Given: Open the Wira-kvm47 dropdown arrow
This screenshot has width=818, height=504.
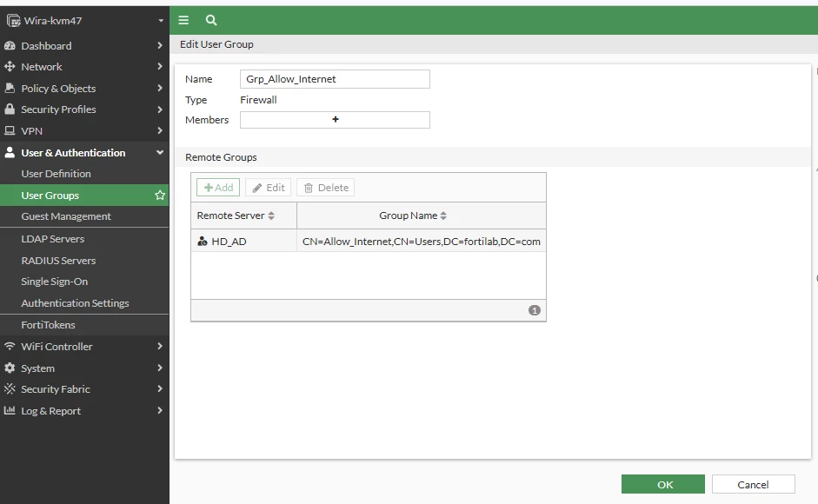Looking at the screenshot, I should (x=161, y=21).
